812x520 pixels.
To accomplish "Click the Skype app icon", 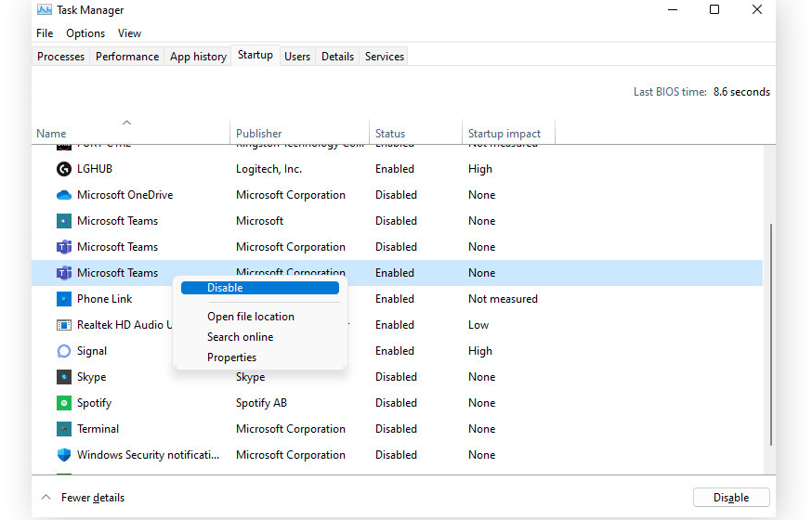I will coord(64,377).
